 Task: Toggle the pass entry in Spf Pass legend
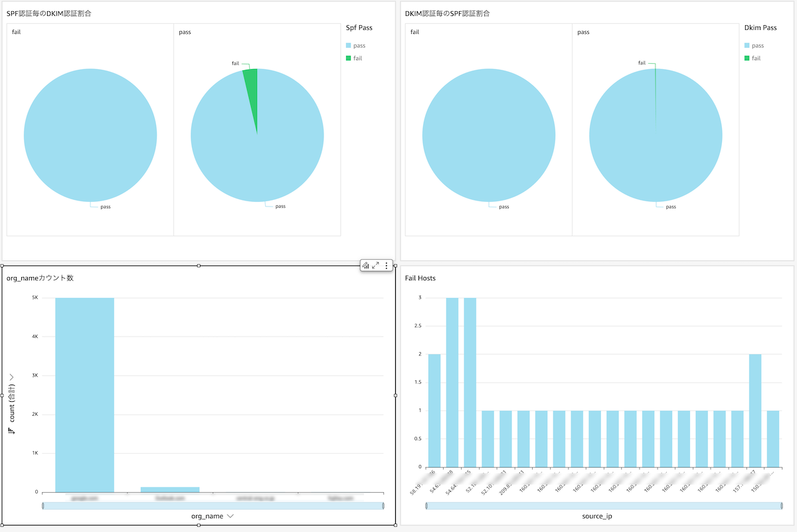point(359,46)
